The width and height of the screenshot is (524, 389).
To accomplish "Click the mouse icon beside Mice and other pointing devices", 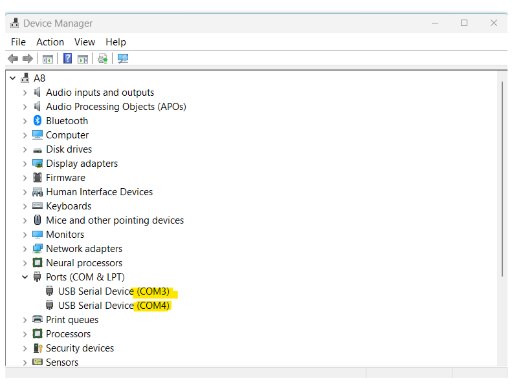I will [37, 220].
